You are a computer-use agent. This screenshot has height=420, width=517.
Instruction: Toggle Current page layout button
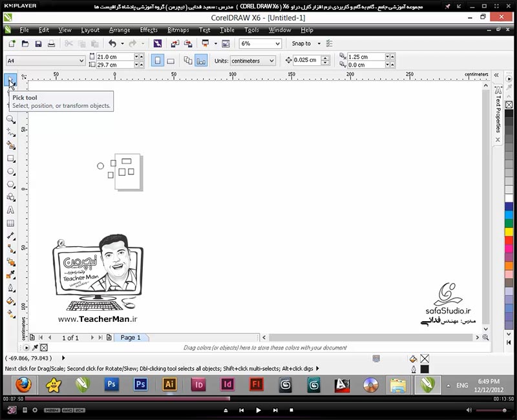point(201,61)
